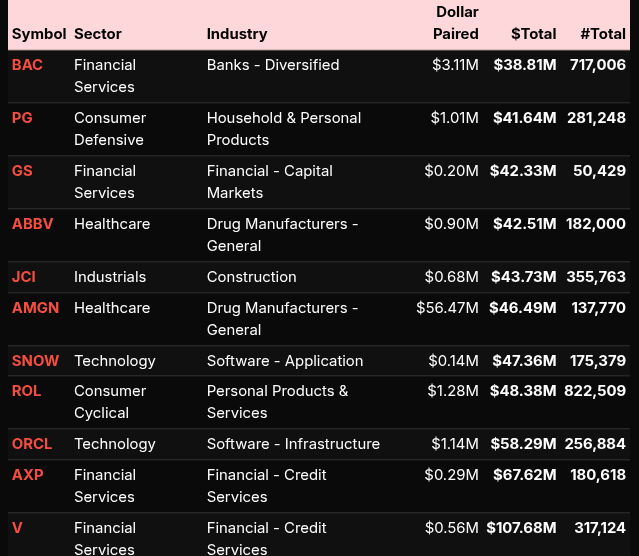Select the ROL symbol link

[x=26, y=391]
